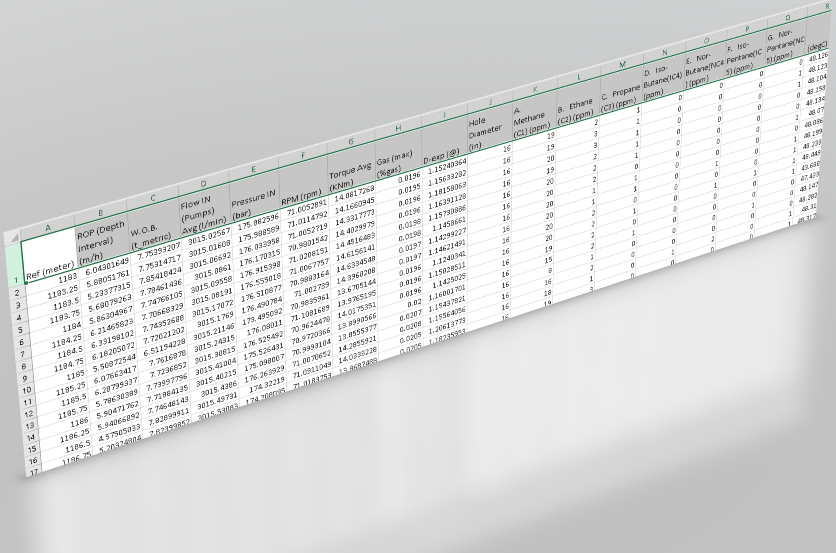Image resolution: width=836 pixels, height=553 pixels.
Task: Click the 'Gas (max) (%gas)' header cell
Action: (398, 156)
